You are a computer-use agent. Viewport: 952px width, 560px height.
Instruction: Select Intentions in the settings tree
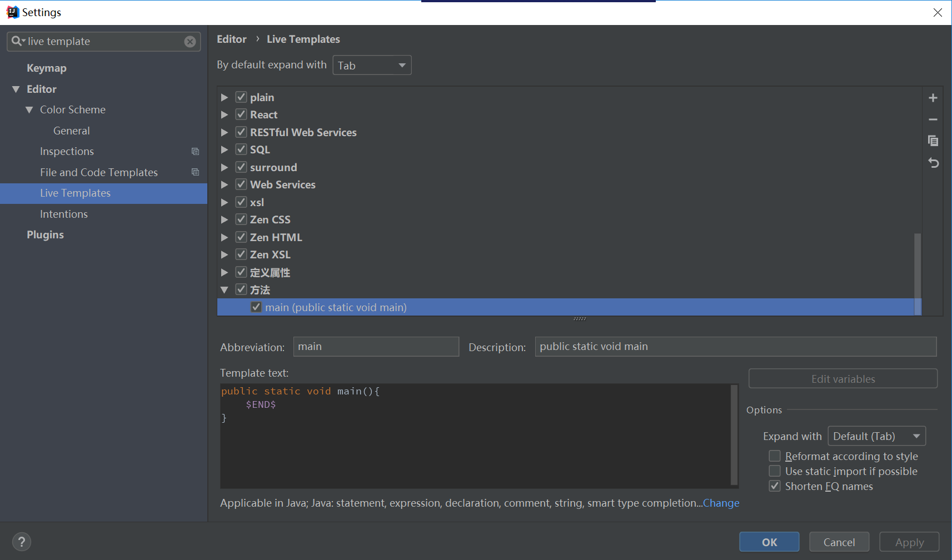pos(64,214)
